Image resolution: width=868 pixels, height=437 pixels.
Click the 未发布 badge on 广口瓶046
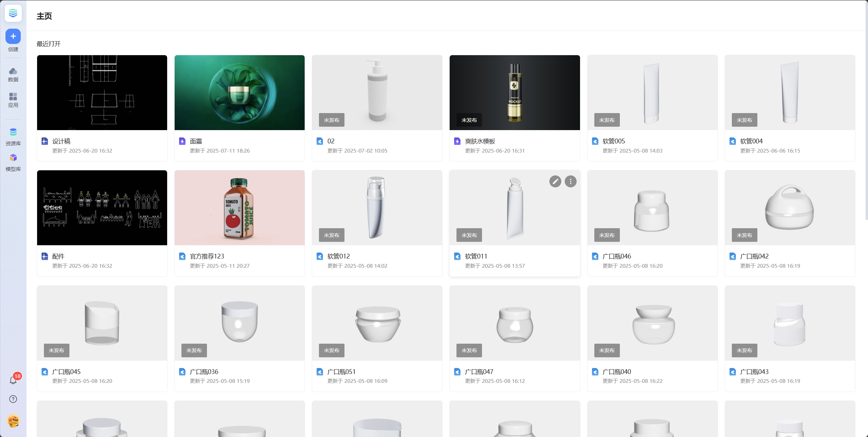click(607, 235)
